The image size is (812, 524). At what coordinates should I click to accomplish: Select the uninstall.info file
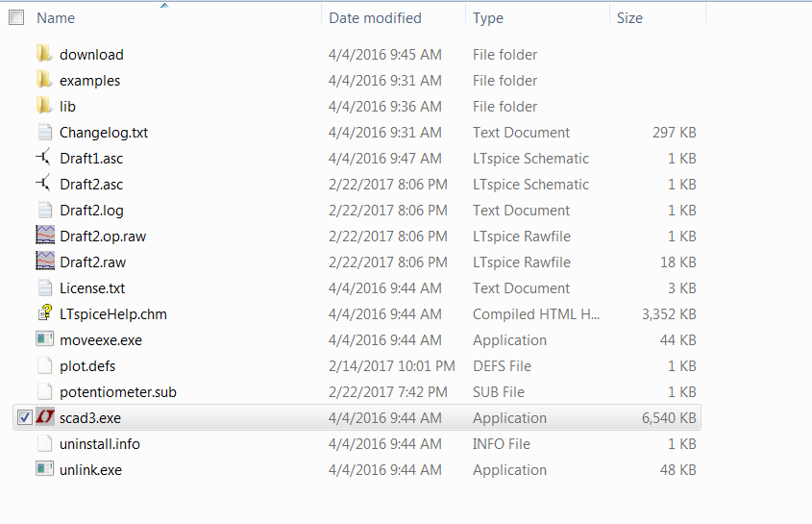tap(101, 444)
